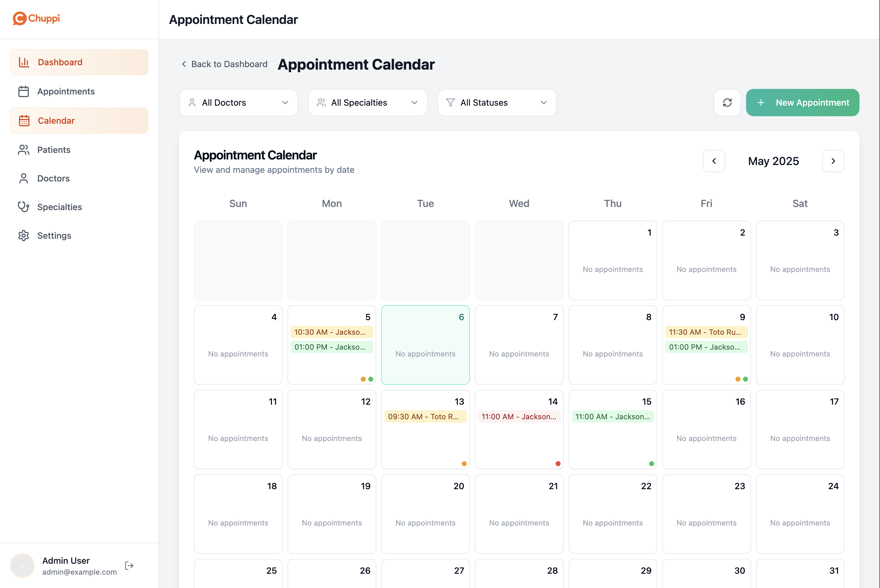This screenshot has width=880, height=588.
Task: Open the All Doctors dropdown
Action: tap(238, 102)
